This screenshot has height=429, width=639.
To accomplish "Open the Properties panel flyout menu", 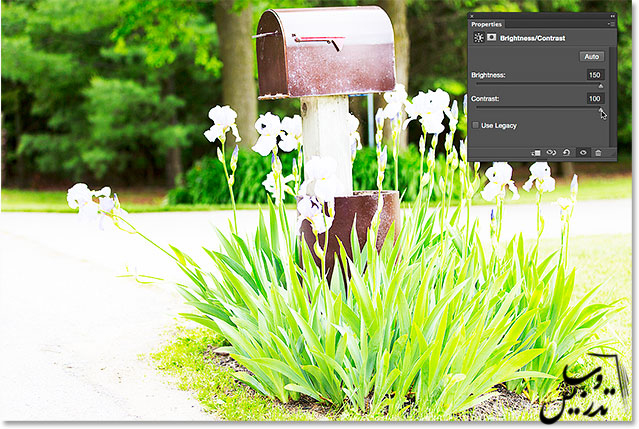I will click(x=611, y=24).
